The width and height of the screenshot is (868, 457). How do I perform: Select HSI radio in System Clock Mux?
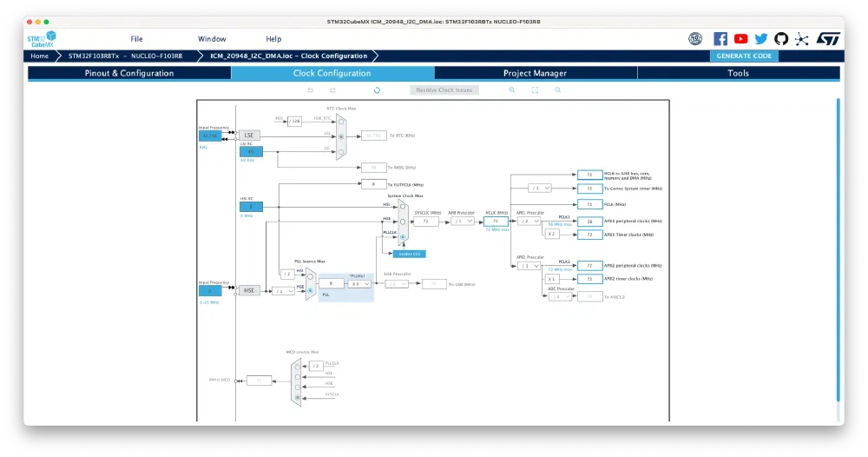pyautogui.click(x=403, y=207)
